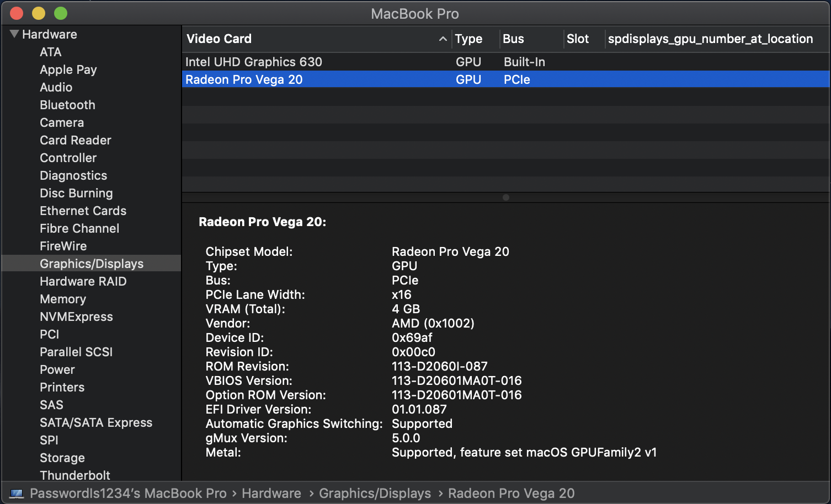Select SAS in the sidebar
The width and height of the screenshot is (831, 504).
(x=52, y=405)
